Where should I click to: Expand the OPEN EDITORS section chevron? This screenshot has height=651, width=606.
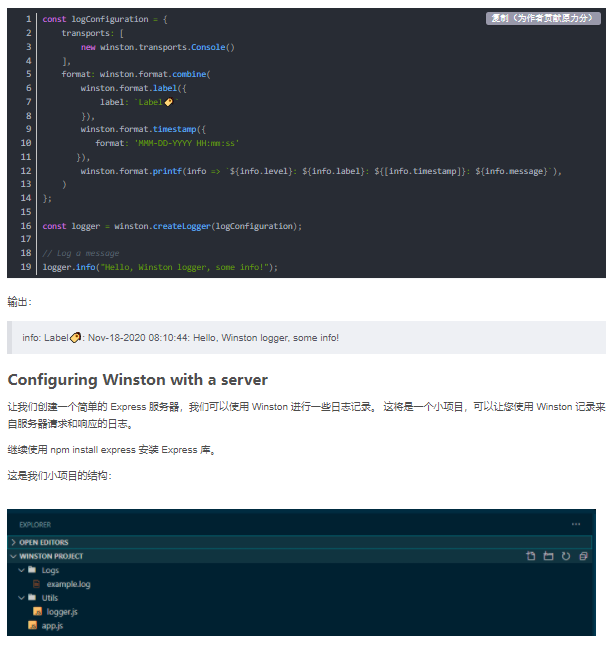click(13, 542)
